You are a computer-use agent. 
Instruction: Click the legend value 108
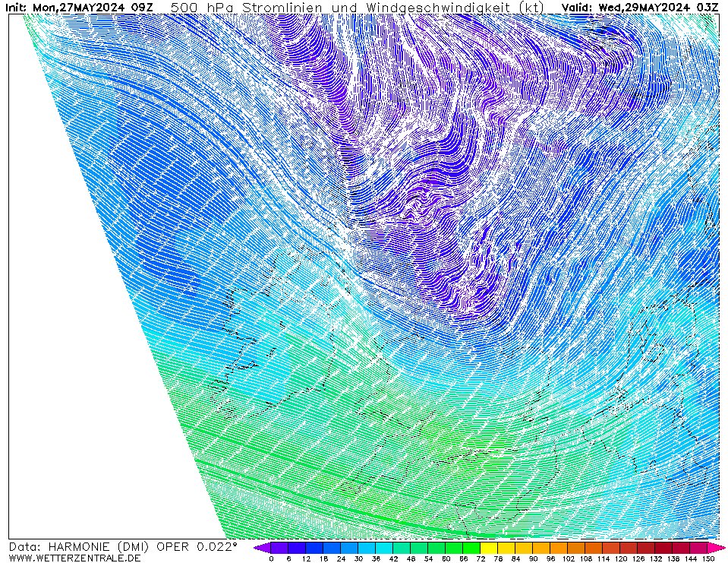coord(585,558)
